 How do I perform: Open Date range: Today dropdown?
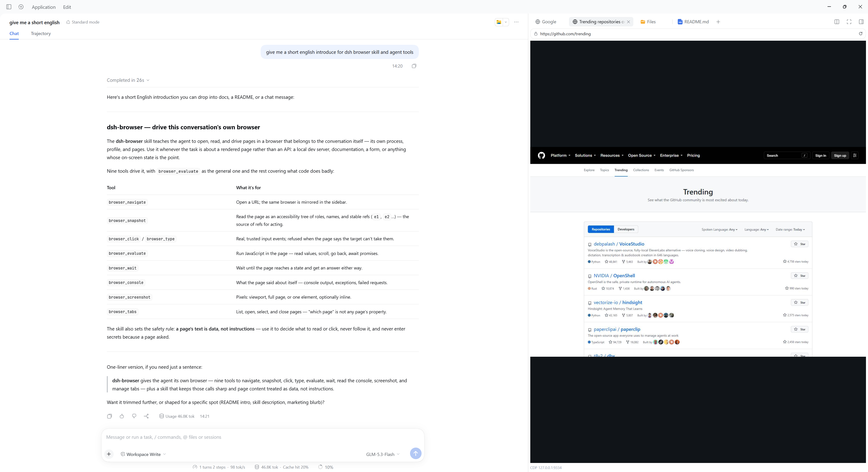pyautogui.click(x=790, y=229)
